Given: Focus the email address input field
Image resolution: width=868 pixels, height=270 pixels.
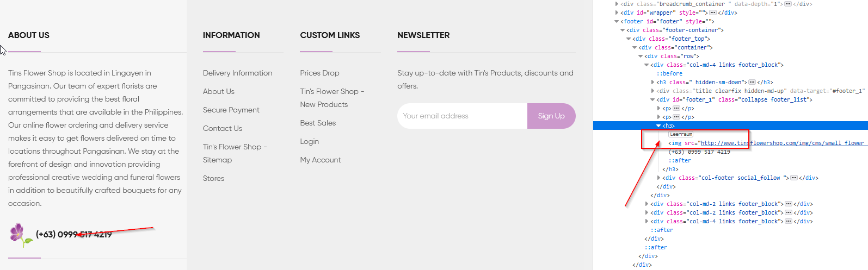Looking at the screenshot, I should pos(462,116).
